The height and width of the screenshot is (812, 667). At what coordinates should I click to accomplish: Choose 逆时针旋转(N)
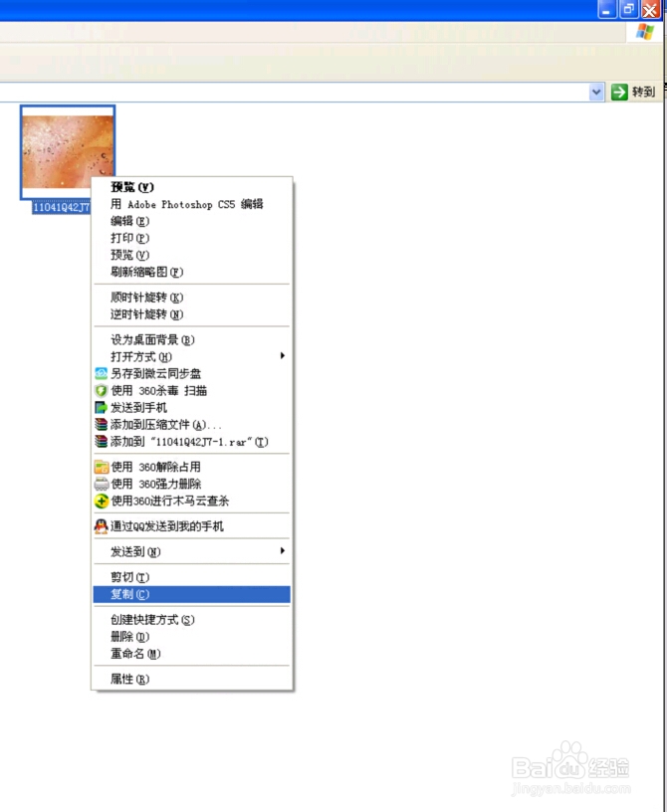point(192,314)
